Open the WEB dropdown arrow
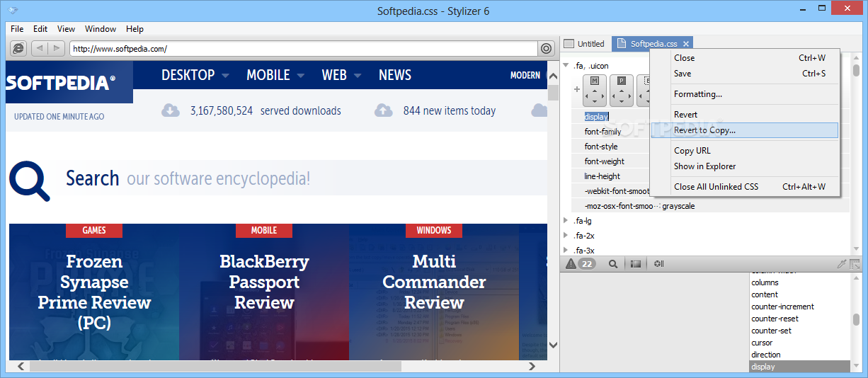 [357, 75]
